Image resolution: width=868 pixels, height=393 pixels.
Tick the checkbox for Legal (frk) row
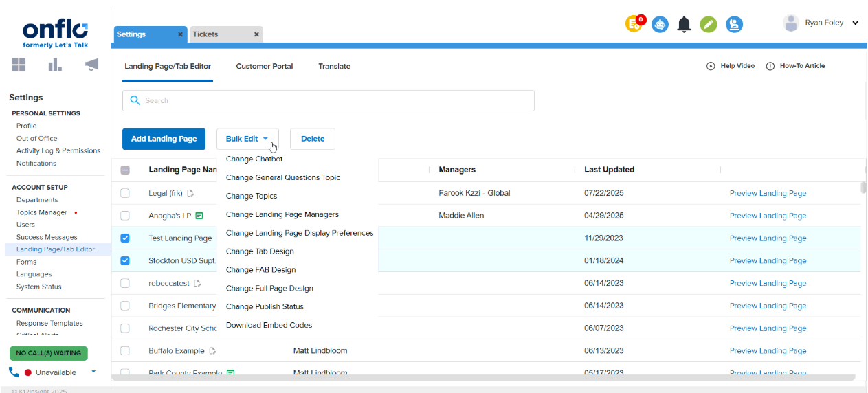[x=125, y=193]
